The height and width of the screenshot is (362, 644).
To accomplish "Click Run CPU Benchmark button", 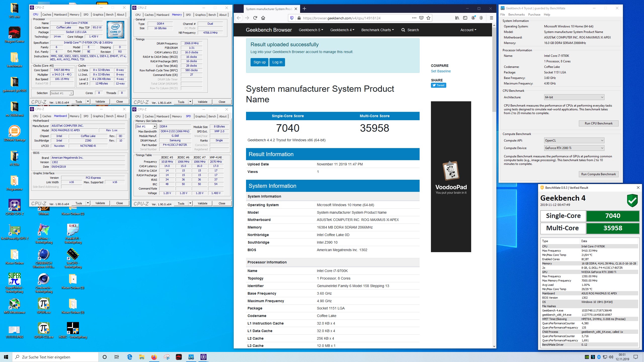I will click(598, 123).
